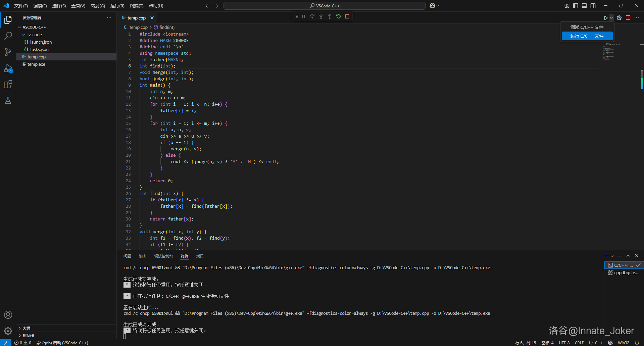Pause the debug session
644x346 pixels.
[303, 16]
